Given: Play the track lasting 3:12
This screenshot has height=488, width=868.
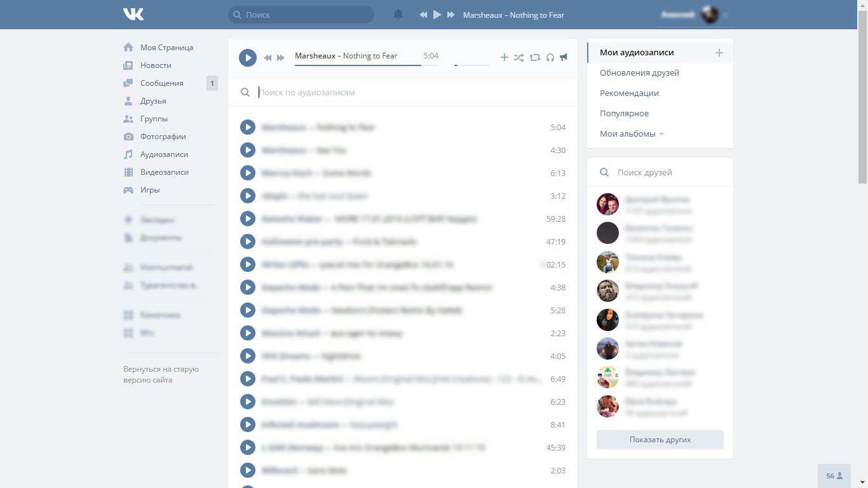Looking at the screenshot, I should pyautogui.click(x=248, y=196).
